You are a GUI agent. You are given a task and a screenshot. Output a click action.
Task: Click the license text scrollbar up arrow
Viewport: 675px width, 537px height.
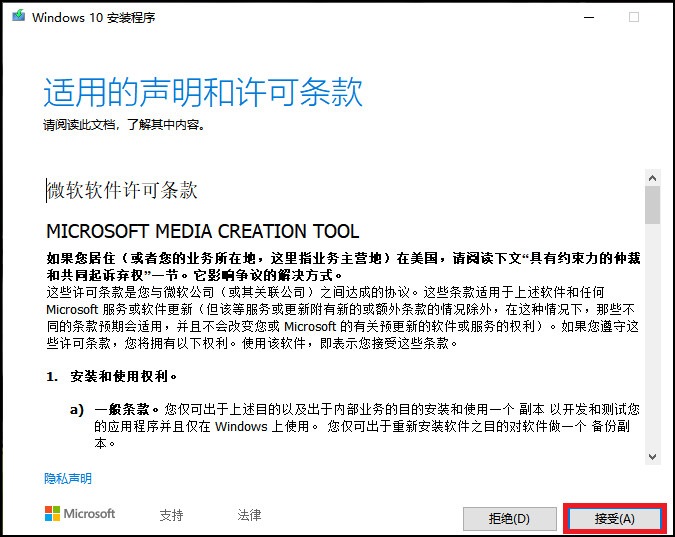coord(652,178)
